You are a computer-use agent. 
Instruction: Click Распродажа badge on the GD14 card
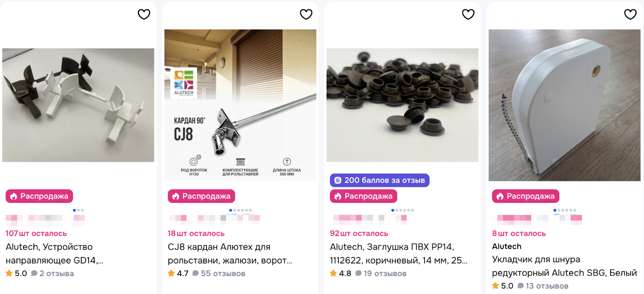[39, 196]
